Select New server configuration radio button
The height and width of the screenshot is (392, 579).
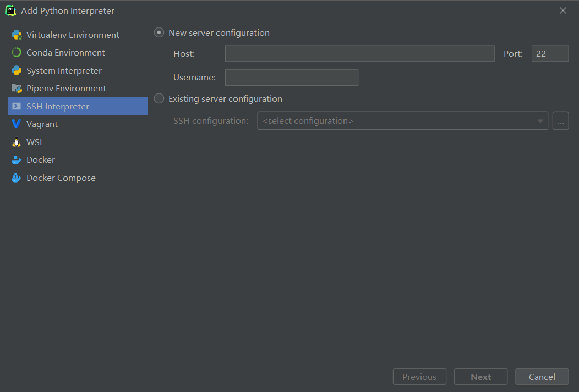point(159,33)
